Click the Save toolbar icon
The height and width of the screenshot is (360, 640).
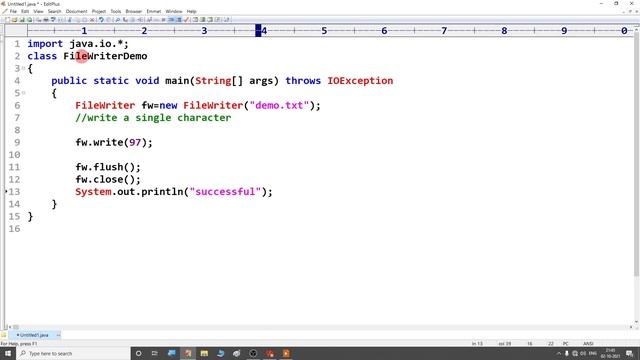22,20
